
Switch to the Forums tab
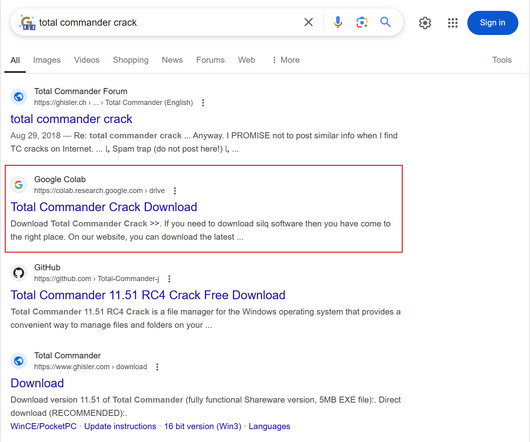pyautogui.click(x=210, y=60)
